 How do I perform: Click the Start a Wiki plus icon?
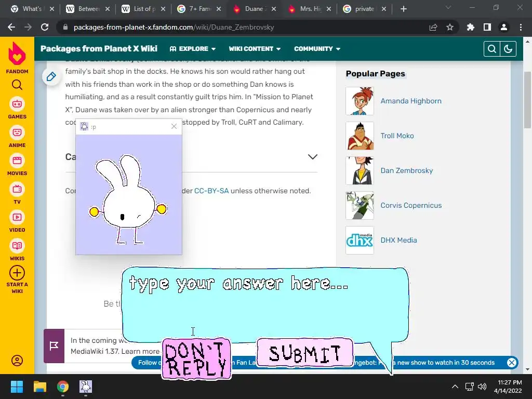pos(17,273)
